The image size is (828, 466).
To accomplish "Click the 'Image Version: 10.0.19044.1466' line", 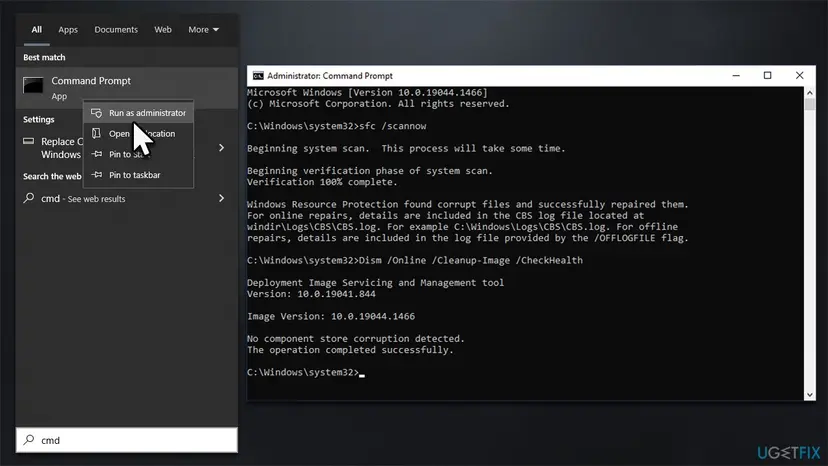I will pyautogui.click(x=331, y=316).
